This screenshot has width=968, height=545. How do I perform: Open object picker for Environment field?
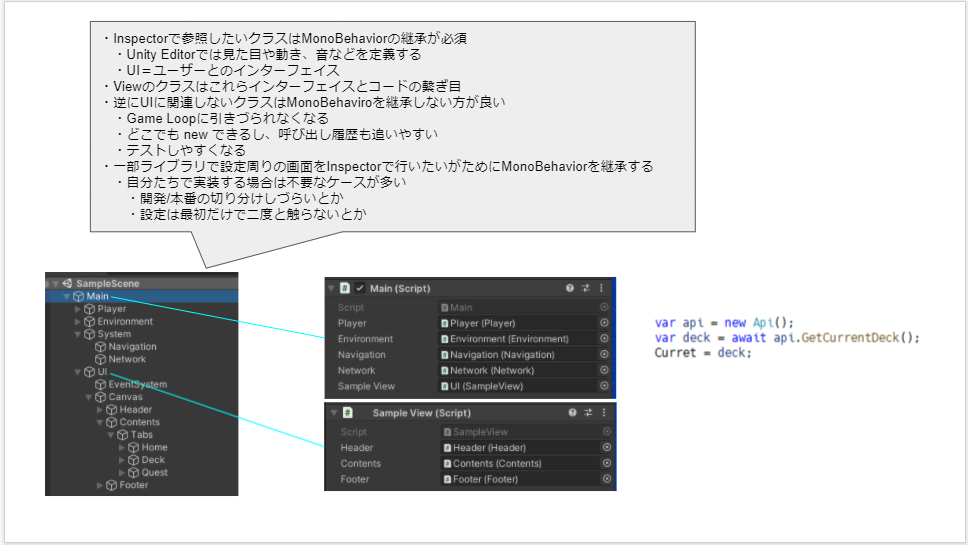click(x=604, y=339)
